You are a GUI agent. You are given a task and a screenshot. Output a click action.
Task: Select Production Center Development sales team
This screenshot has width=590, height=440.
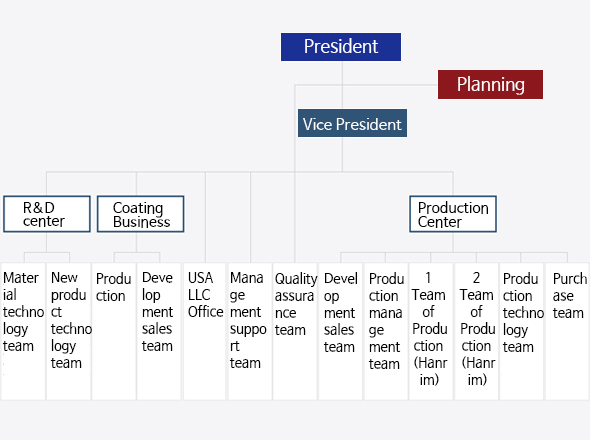[x=341, y=331]
